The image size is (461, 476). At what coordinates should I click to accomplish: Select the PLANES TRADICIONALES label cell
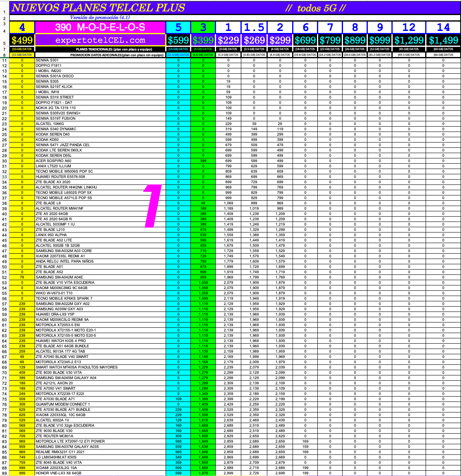[100, 49]
